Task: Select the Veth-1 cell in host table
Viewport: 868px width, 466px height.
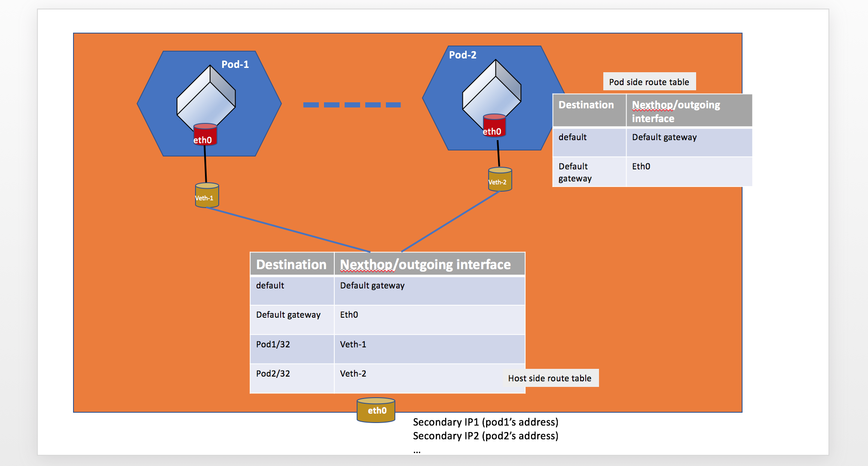Action: (430, 349)
